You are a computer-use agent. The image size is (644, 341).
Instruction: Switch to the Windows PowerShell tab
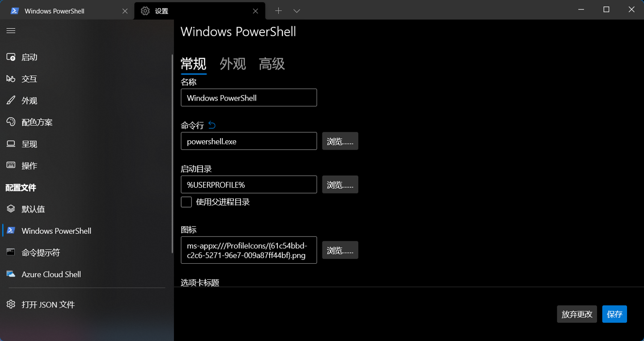click(x=67, y=11)
